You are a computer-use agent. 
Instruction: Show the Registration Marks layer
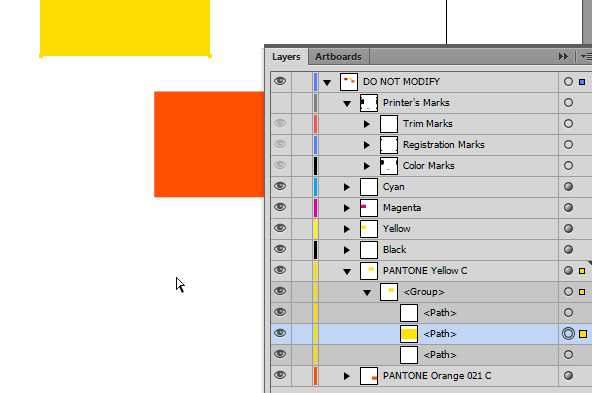pos(280,144)
